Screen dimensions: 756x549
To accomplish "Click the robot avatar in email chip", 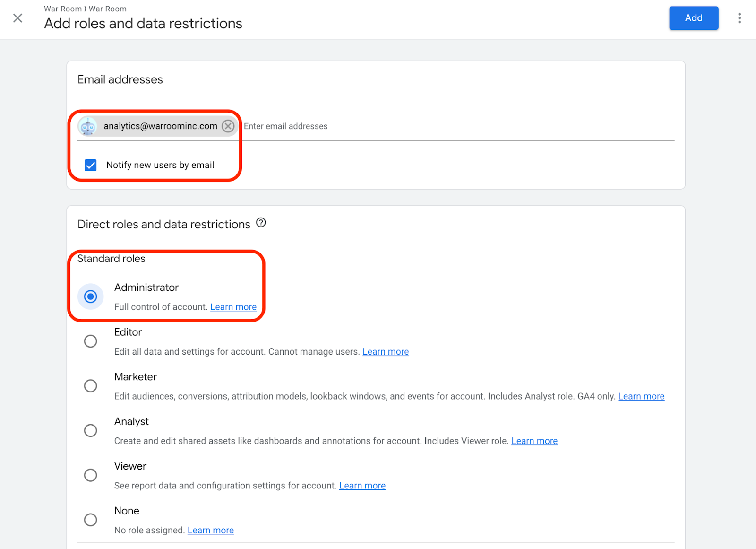I will (88, 126).
